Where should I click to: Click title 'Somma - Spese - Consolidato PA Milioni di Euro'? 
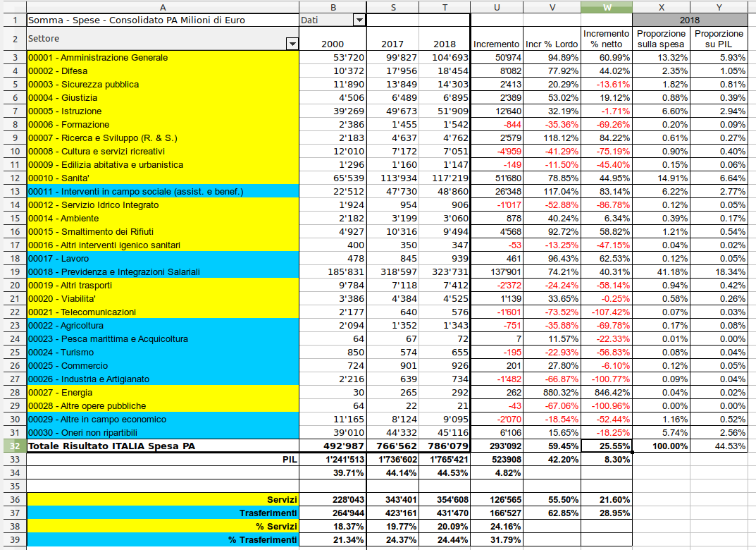[163, 20]
